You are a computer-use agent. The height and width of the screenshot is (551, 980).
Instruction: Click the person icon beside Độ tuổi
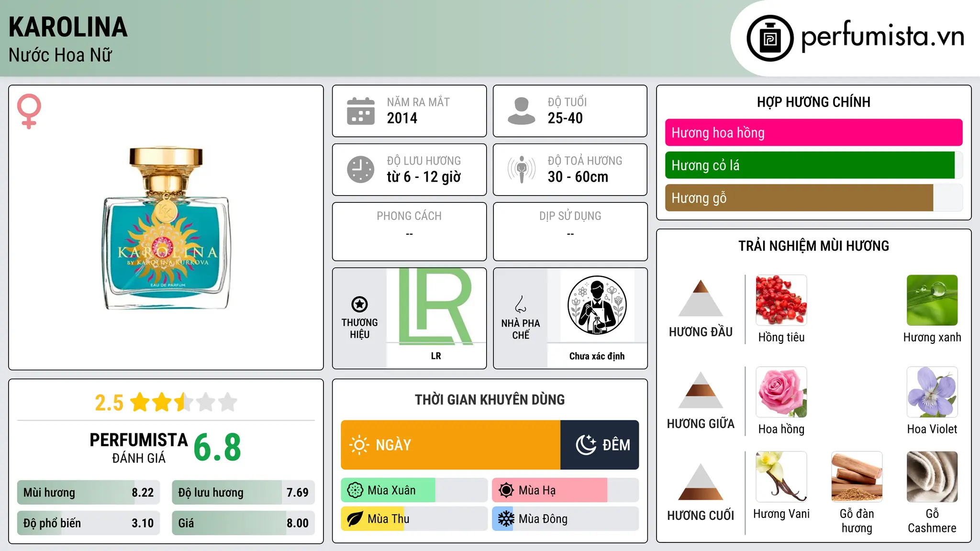pyautogui.click(x=522, y=111)
